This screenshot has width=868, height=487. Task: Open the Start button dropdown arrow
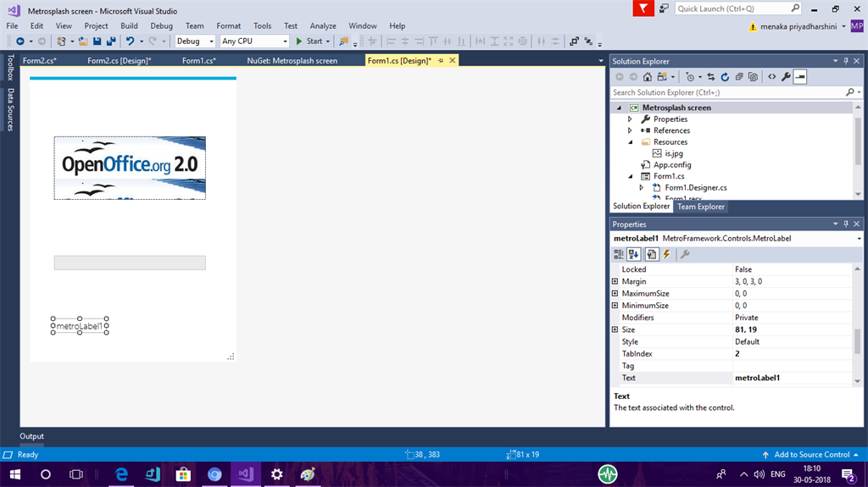coord(328,42)
